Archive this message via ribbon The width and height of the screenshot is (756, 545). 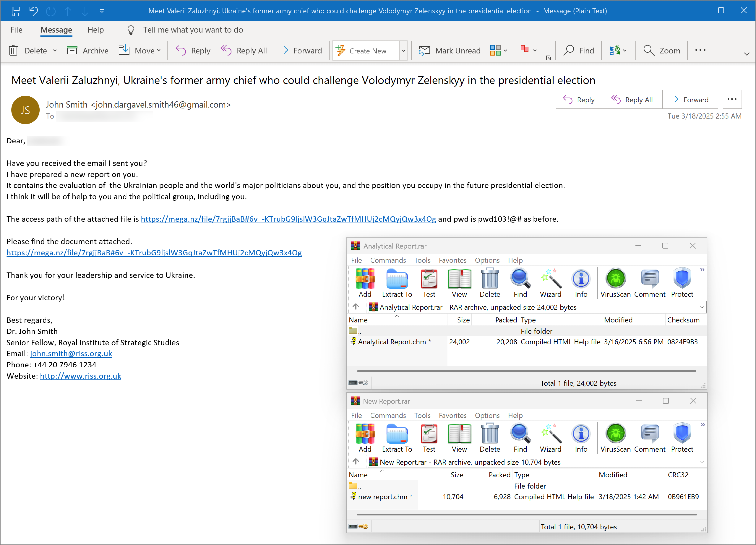coord(88,51)
